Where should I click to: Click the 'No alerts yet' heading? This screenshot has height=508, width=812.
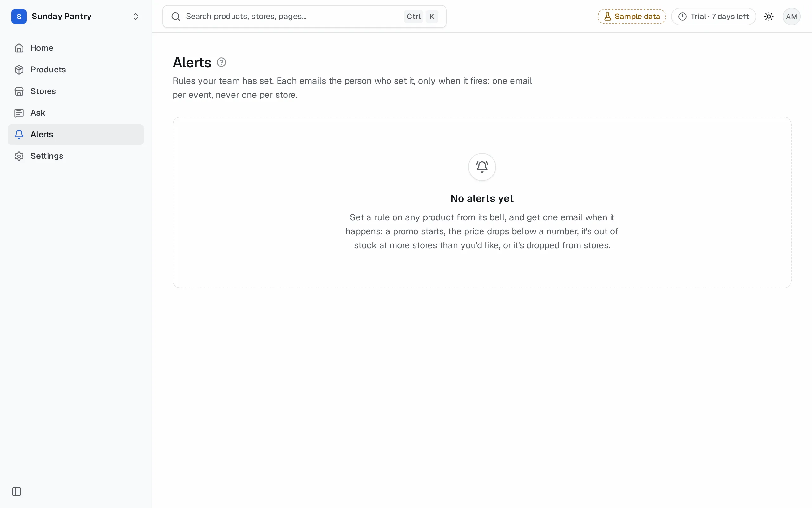482,198
